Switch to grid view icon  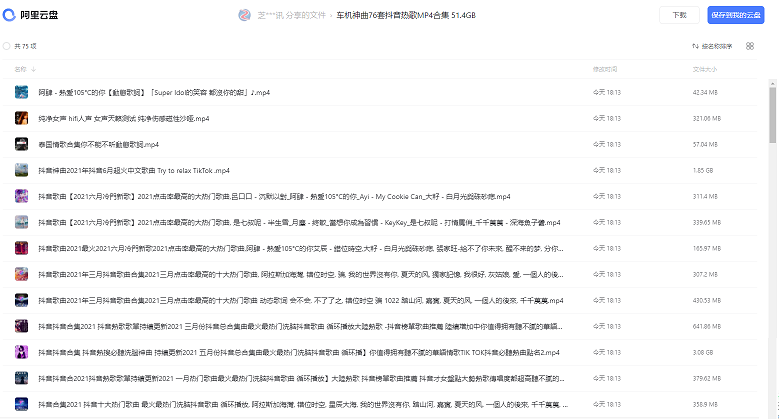pos(750,46)
